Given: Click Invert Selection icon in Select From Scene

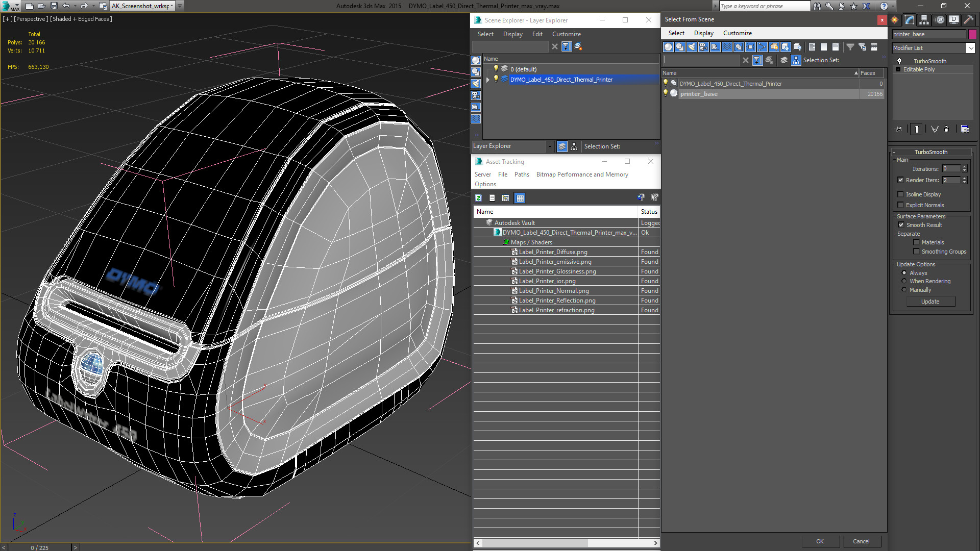Looking at the screenshot, I should [836, 47].
